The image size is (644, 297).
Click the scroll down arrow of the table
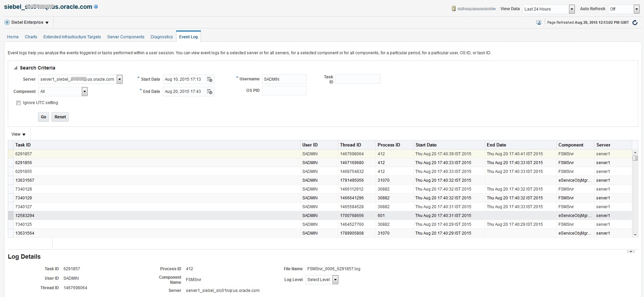point(635,235)
